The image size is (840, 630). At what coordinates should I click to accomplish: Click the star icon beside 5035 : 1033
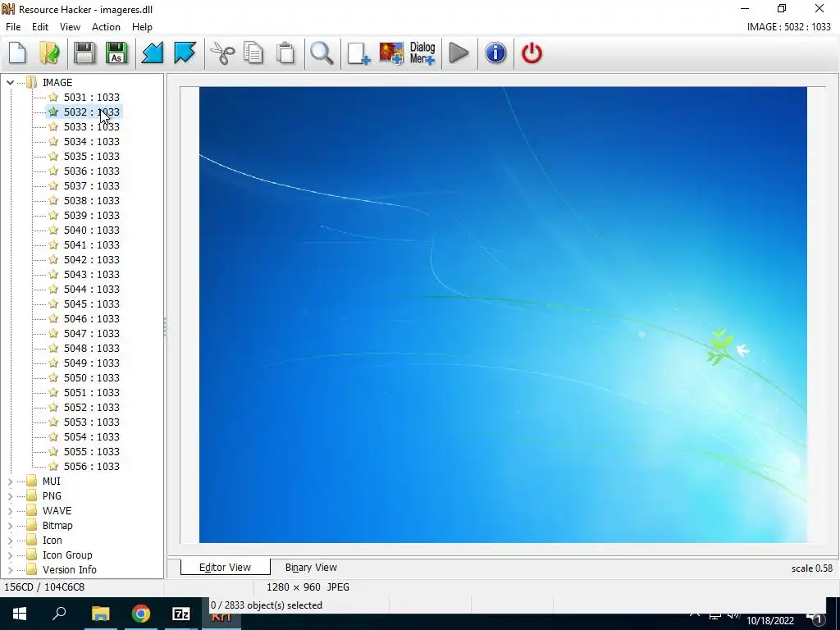pyautogui.click(x=53, y=156)
